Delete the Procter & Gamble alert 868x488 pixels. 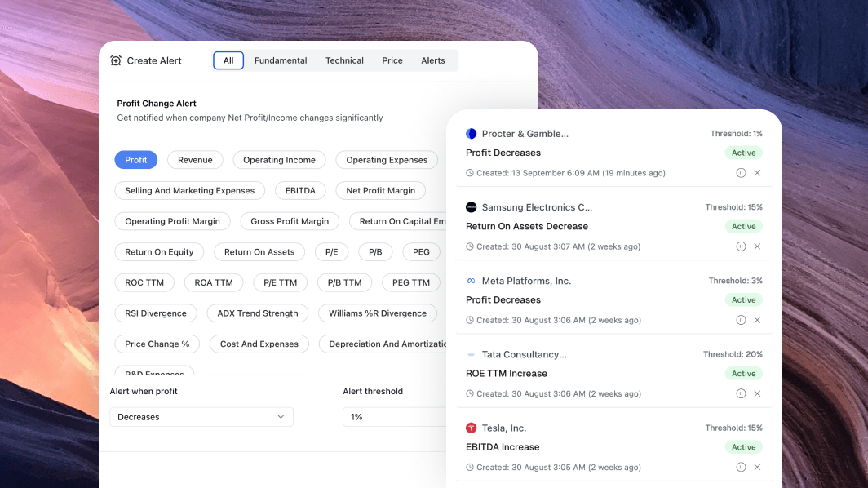tap(757, 173)
